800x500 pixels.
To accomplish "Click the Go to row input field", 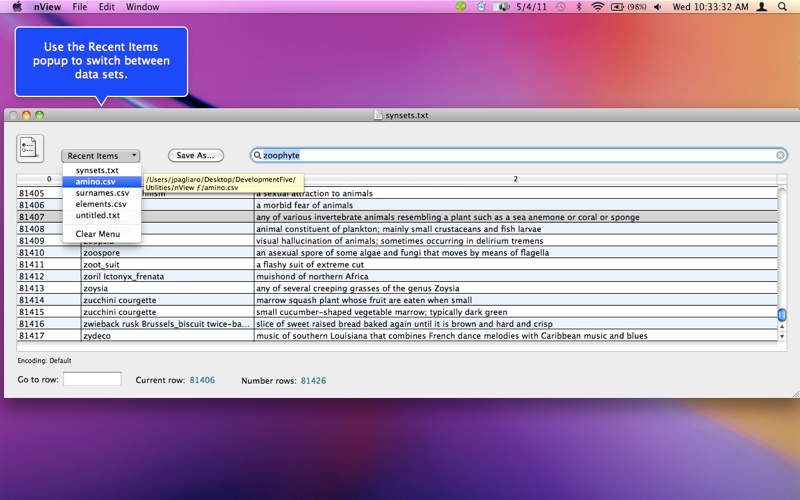I will [92, 379].
